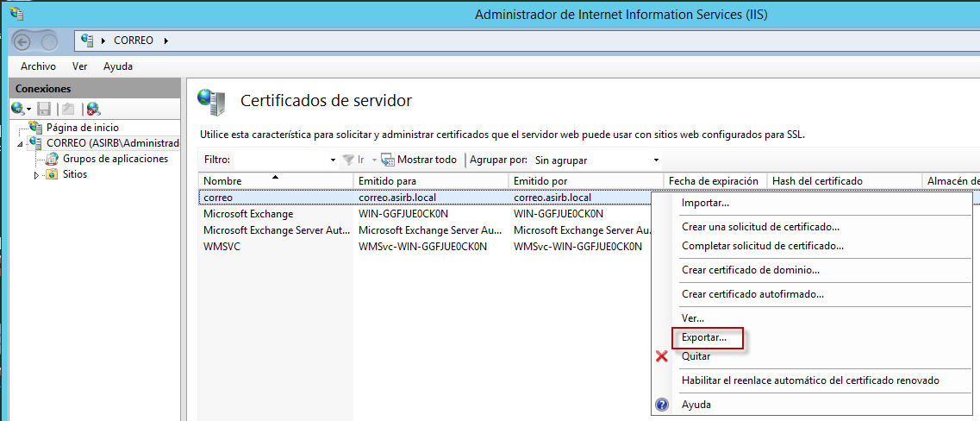Viewport: 980px width, 421px height.
Task: Go back with the navigation arrow
Action: [22, 42]
